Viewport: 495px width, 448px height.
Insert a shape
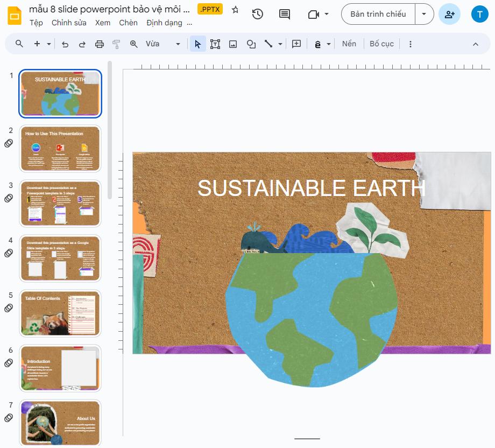pyautogui.click(x=251, y=44)
